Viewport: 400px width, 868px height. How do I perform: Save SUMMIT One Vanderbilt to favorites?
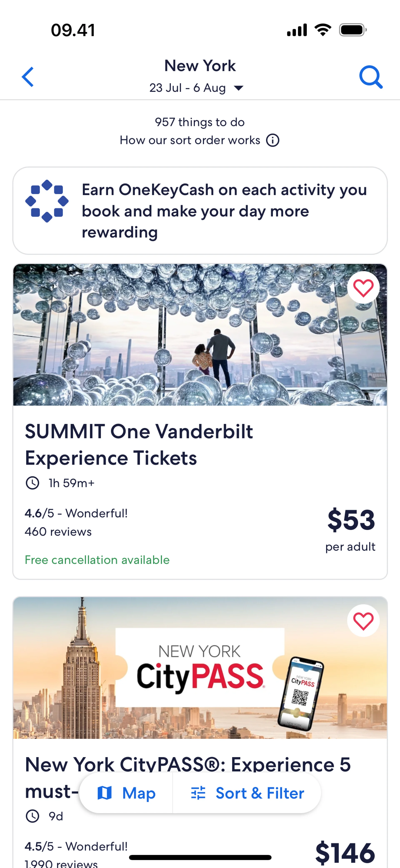tap(363, 288)
